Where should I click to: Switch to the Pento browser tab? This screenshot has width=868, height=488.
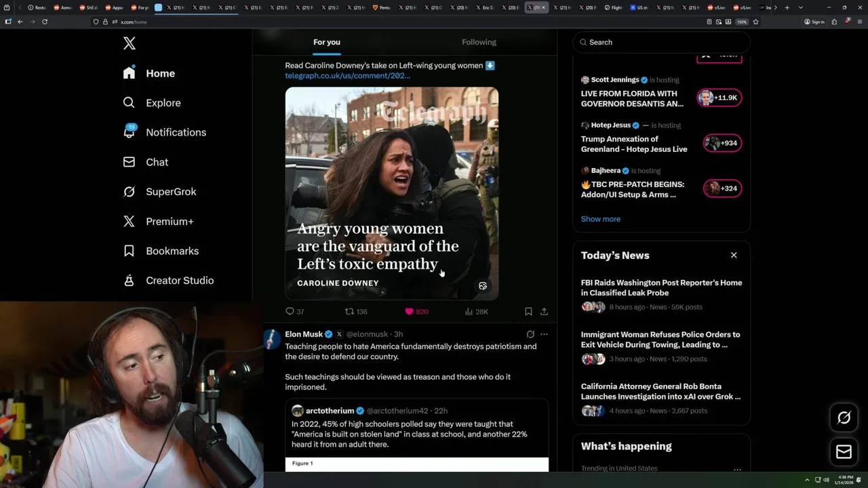382,7
